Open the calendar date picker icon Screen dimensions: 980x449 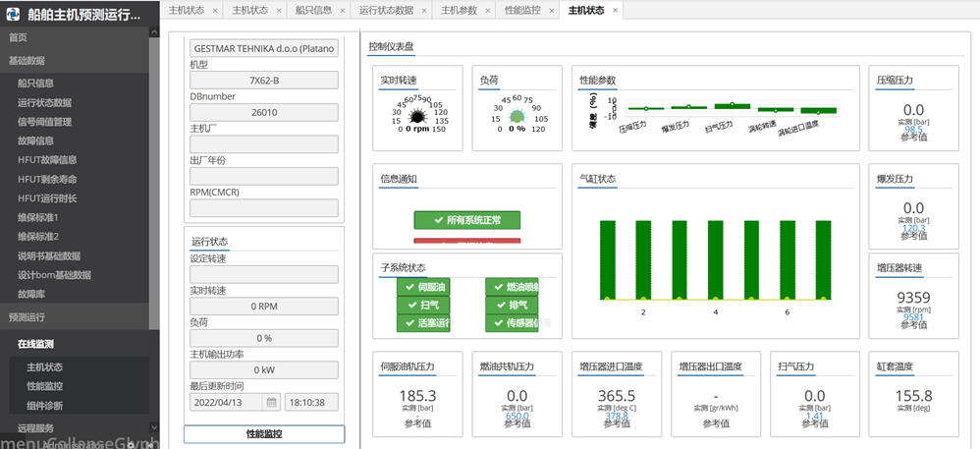point(272,402)
